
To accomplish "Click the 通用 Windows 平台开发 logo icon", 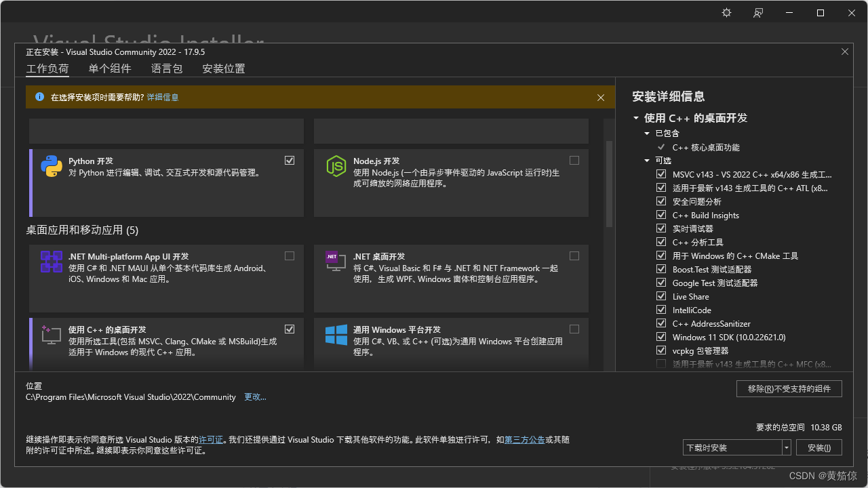I will [336, 335].
